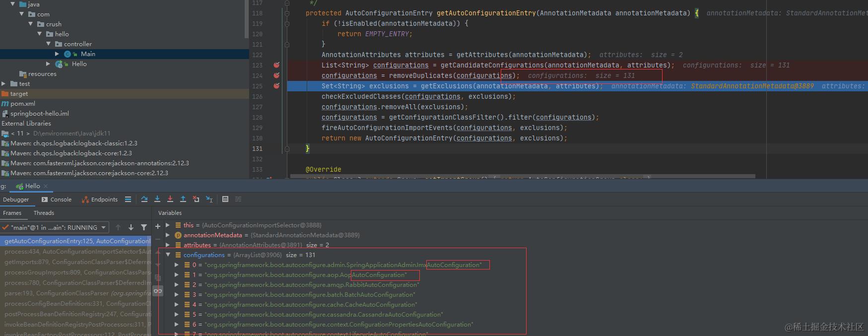Close the Hello debug session tab

(x=46, y=186)
